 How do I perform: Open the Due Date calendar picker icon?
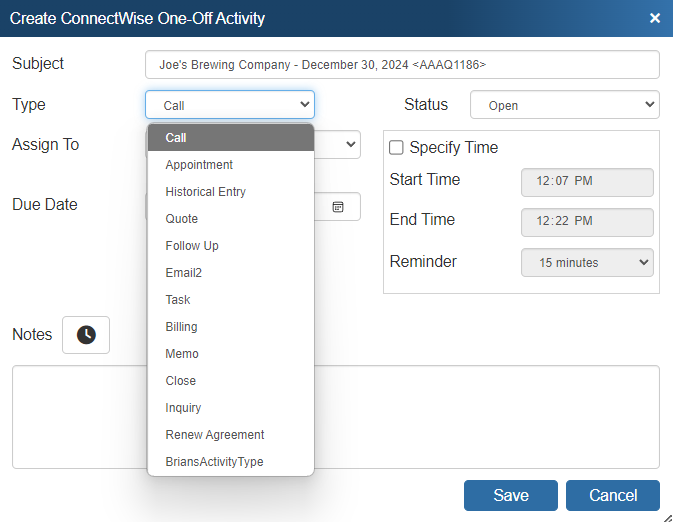[x=338, y=206]
